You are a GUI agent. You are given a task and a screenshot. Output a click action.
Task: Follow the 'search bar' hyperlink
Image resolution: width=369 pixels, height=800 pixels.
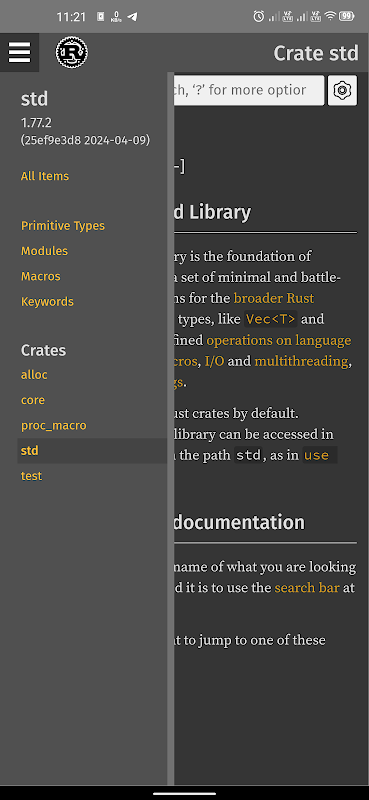pos(307,588)
